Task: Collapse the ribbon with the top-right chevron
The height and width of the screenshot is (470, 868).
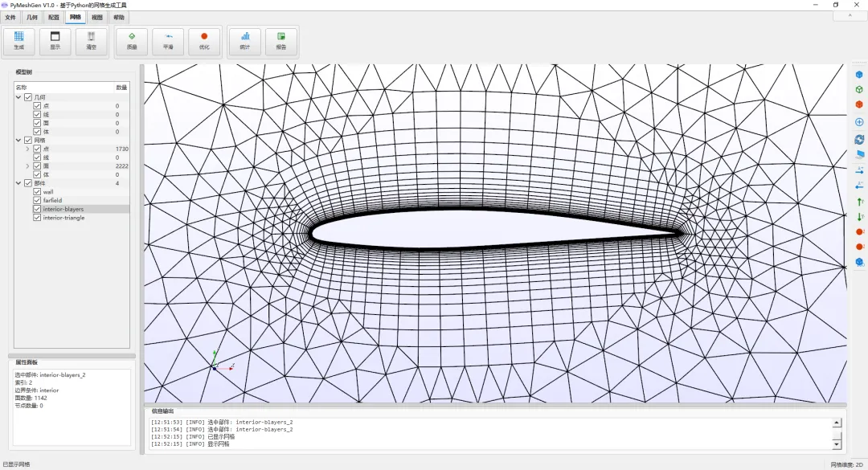Action: (x=850, y=17)
